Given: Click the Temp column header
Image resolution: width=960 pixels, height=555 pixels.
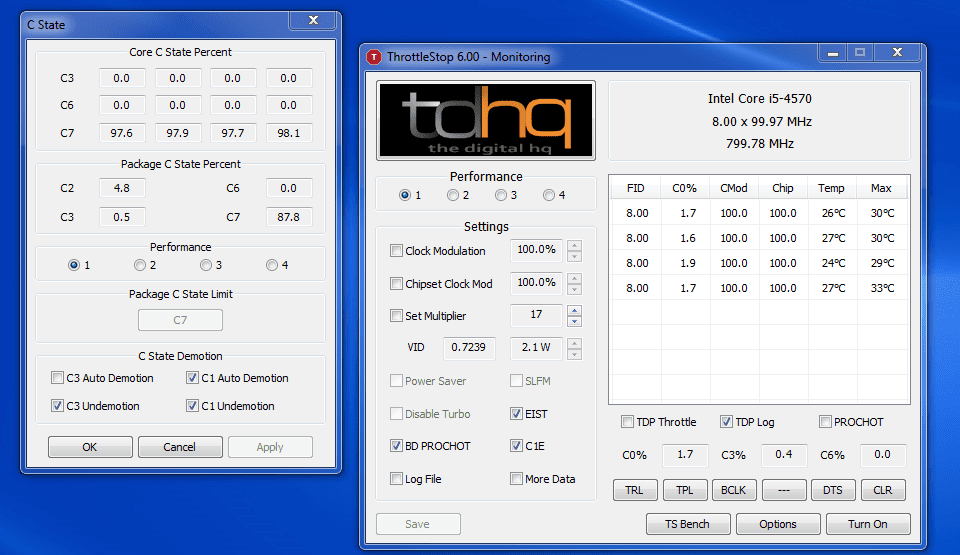Looking at the screenshot, I should coord(831,188).
